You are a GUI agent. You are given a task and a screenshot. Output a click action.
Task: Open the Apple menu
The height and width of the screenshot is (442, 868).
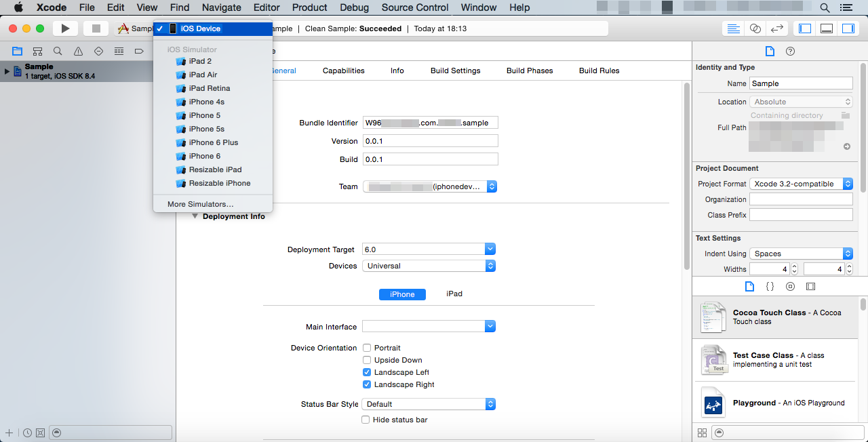[x=19, y=7]
